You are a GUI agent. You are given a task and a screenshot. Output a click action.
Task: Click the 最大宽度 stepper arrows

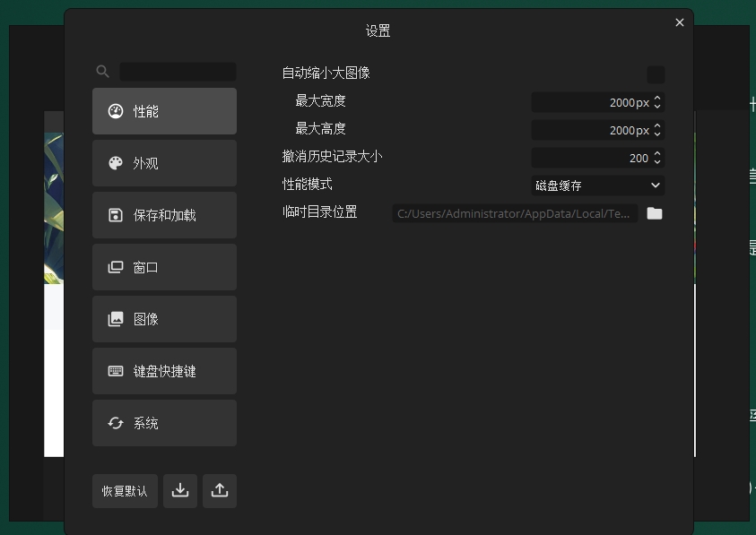[657, 102]
